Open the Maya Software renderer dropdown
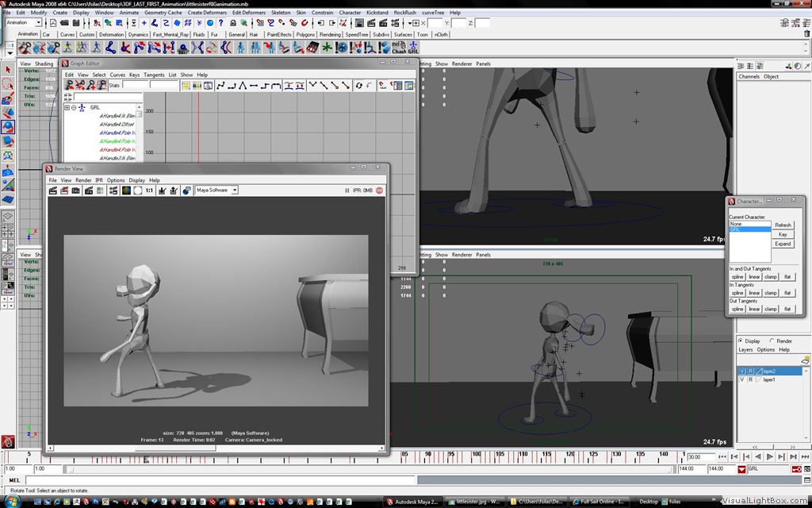 [234, 190]
